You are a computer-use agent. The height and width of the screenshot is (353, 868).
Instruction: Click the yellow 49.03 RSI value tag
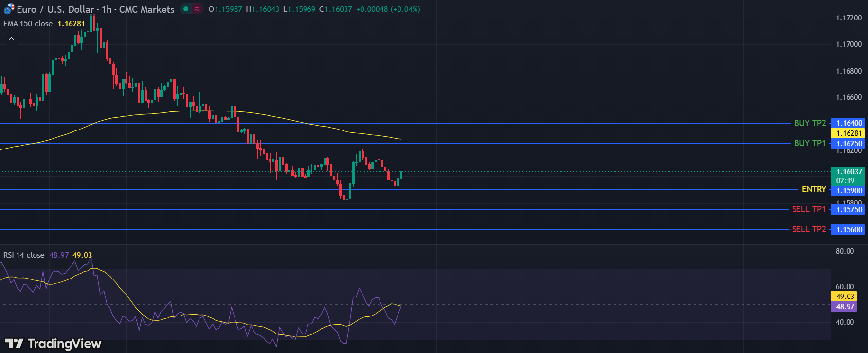(845, 297)
